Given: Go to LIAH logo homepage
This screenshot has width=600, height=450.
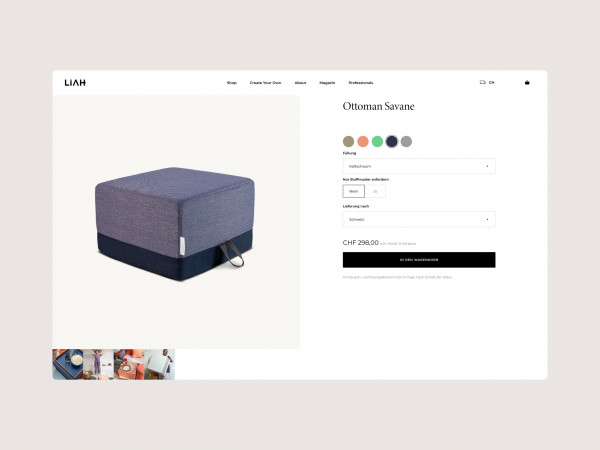Looking at the screenshot, I should (x=75, y=83).
